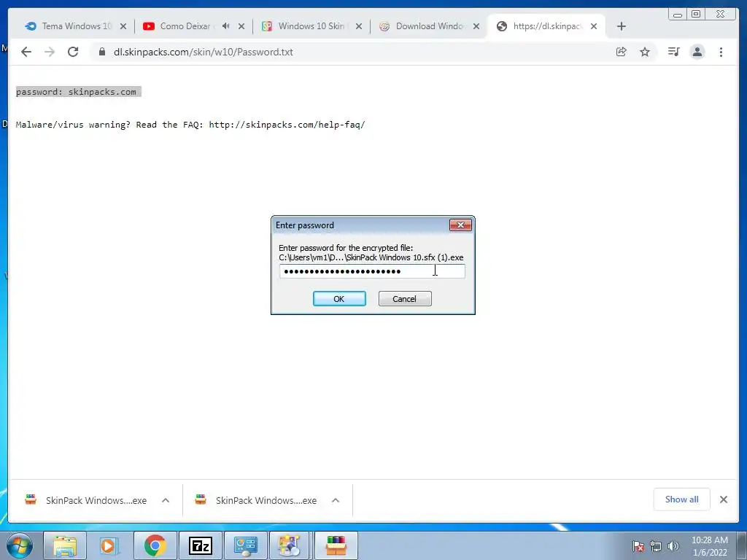
Task: Close the Tema Windows 10 tab
Action: click(123, 26)
